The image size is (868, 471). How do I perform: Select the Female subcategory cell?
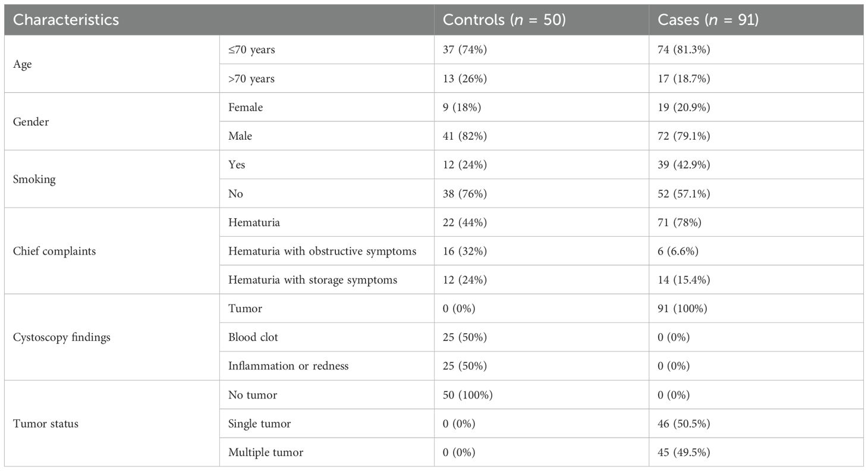[245, 108]
